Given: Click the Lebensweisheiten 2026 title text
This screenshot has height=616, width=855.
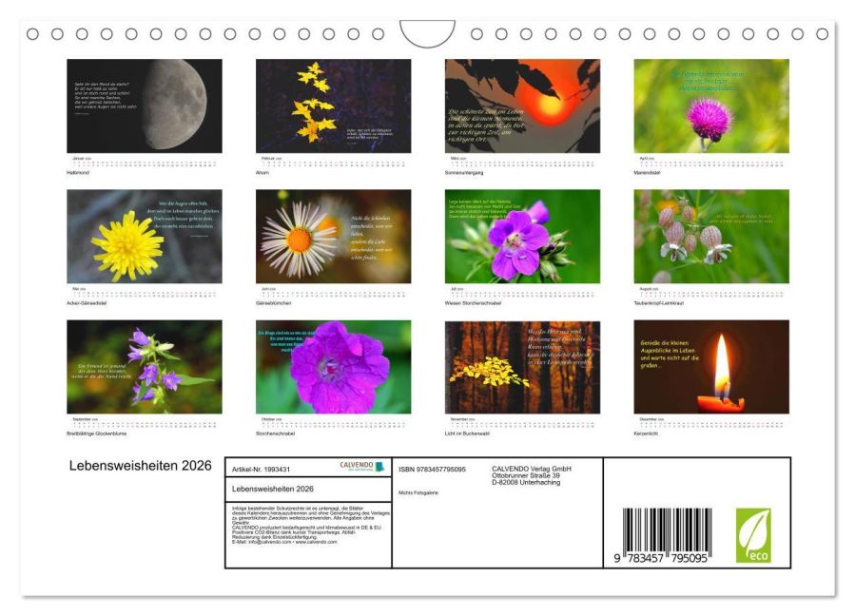Looking at the screenshot, I should point(141,466).
